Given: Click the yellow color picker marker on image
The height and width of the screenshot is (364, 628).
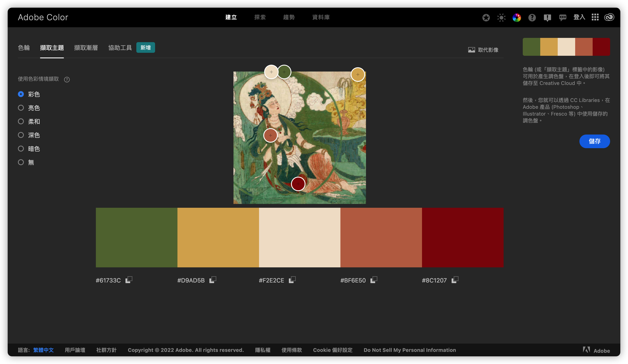Looking at the screenshot, I should tap(358, 75).
